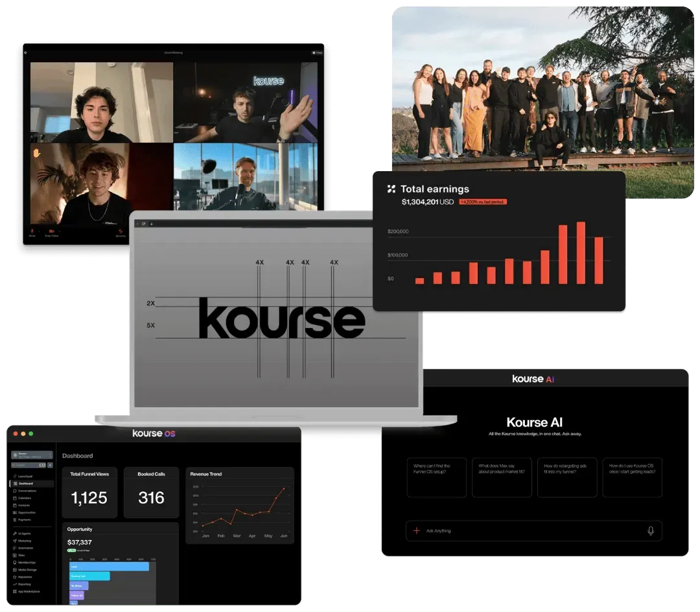The width and height of the screenshot is (700, 612).
Task: Click the Revenue Trend chart panel
Action: pyautogui.click(x=240, y=505)
